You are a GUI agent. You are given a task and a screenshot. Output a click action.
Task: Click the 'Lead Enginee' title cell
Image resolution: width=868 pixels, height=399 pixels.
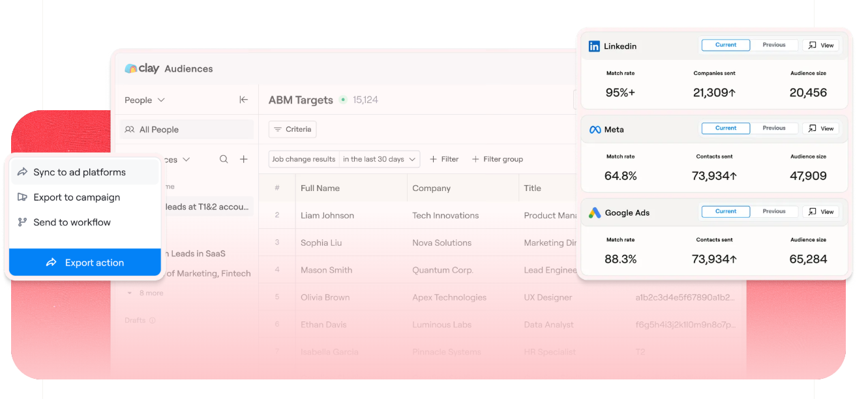tap(550, 271)
